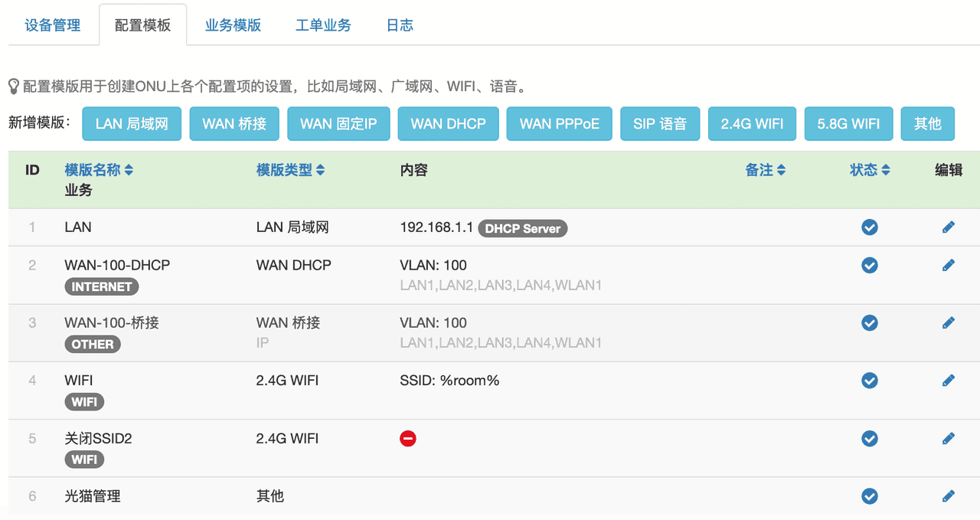Edit the WAN-100-DHCP template via pencil icon
The width and height of the screenshot is (980, 520).
click(x=949, y=265)
